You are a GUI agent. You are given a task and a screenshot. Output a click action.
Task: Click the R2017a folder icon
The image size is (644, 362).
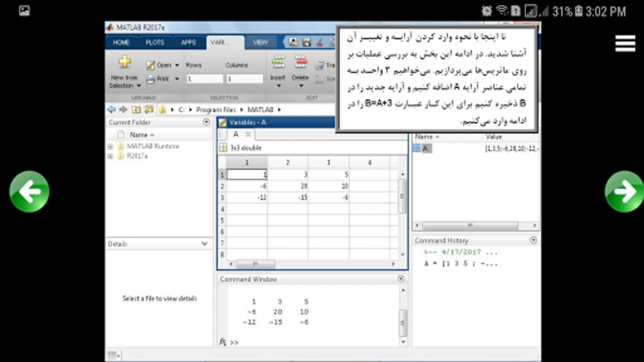[121, 156]
